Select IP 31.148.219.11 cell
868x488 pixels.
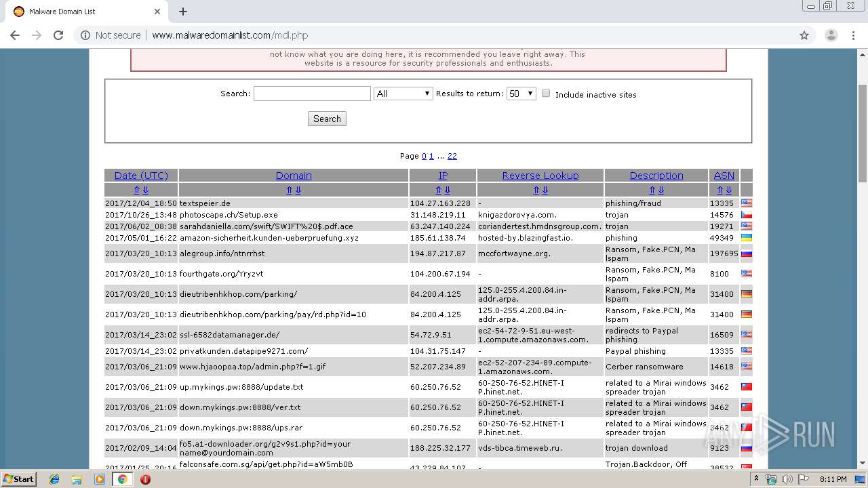pyautogui.click(x=443, y=214)
